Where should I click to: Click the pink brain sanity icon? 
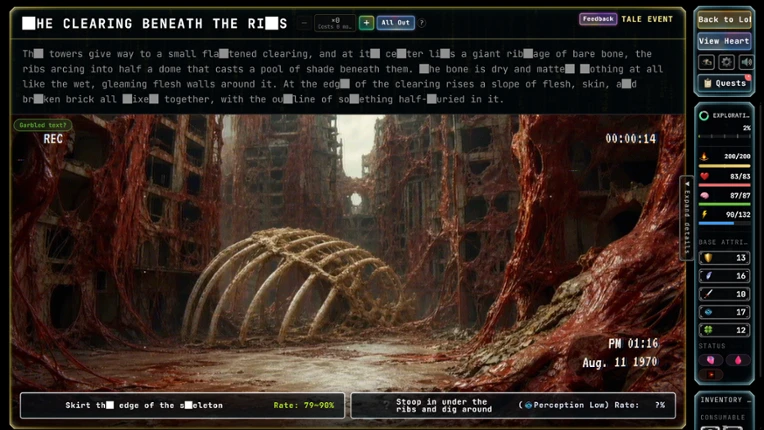click(704, 195)
